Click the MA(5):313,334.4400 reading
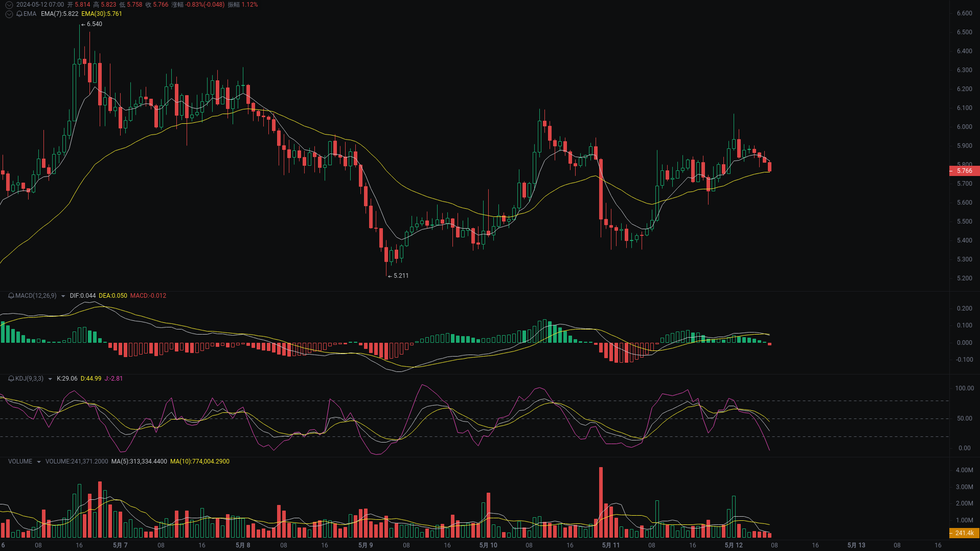Image resolution: width=980 pixels, height=551 pixels. (x=139, y=461)
